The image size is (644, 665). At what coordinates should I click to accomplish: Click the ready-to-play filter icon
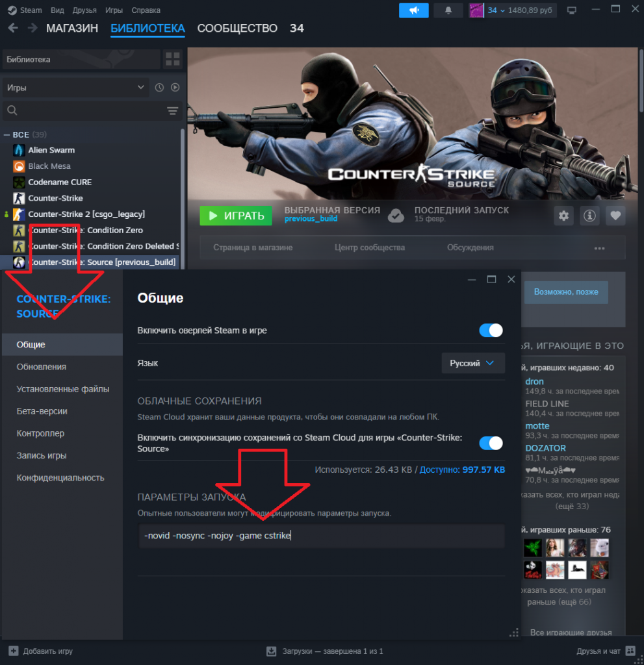coord(175,88)
